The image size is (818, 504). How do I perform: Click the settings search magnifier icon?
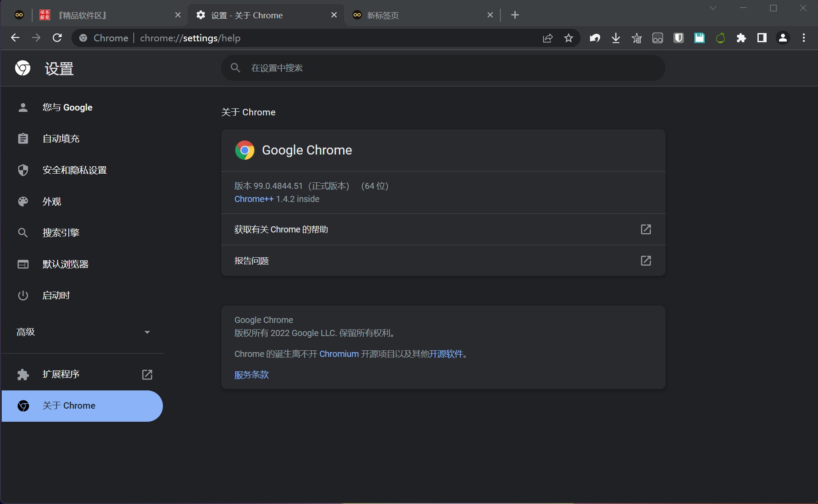[235, 67]
